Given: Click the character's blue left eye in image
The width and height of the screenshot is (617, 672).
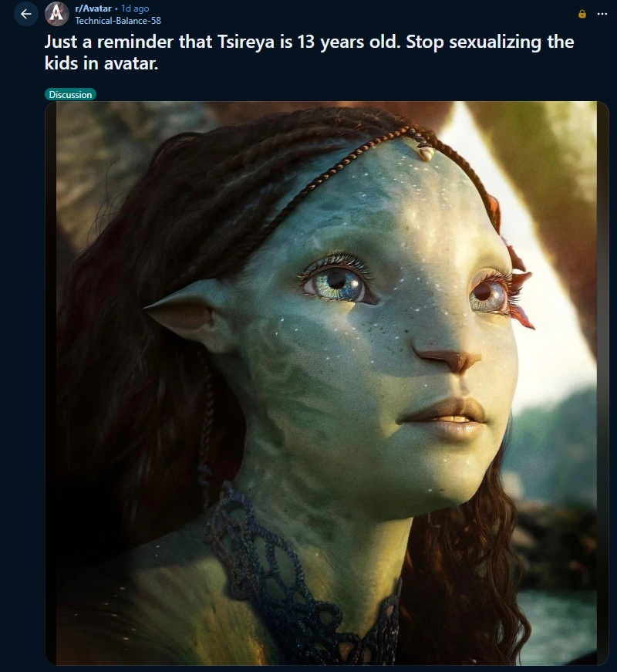Looking at the screenshot, I should 337,282.
